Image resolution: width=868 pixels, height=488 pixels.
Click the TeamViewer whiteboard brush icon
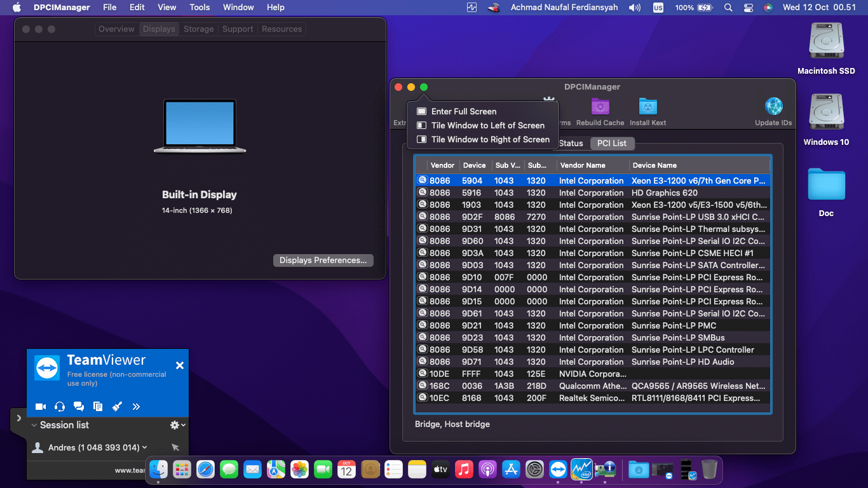coord(117,407)
